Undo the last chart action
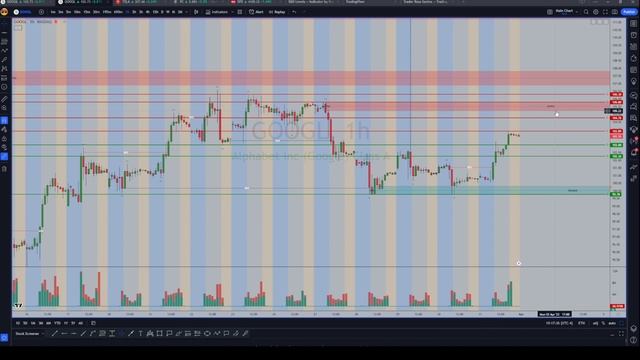The image size is (640, 360). [294, 12]
